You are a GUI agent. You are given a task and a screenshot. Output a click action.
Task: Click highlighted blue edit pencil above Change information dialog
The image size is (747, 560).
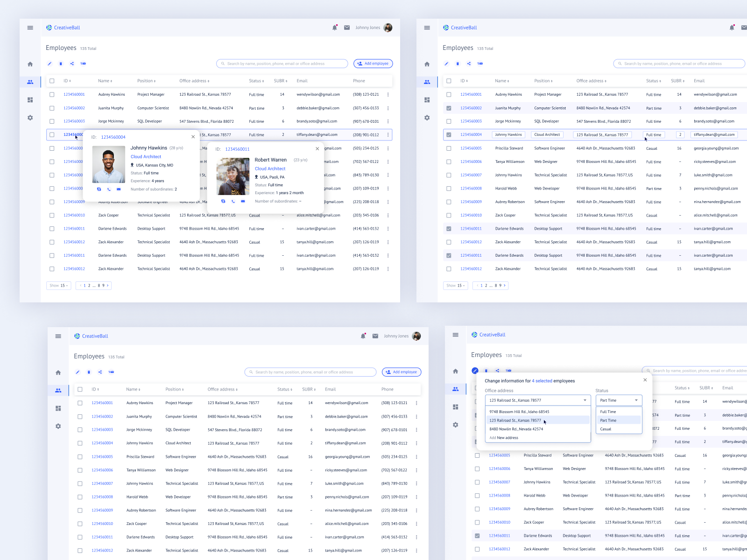[x=475, y=371]
